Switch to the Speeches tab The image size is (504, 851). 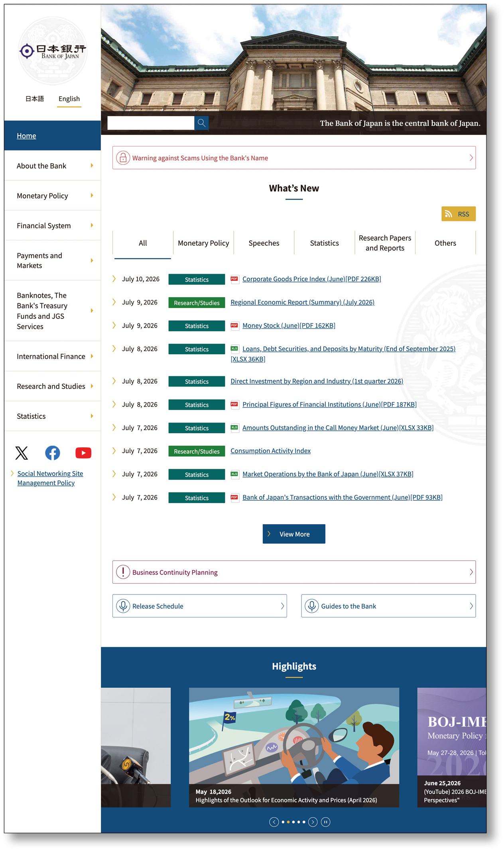(264, 243)
